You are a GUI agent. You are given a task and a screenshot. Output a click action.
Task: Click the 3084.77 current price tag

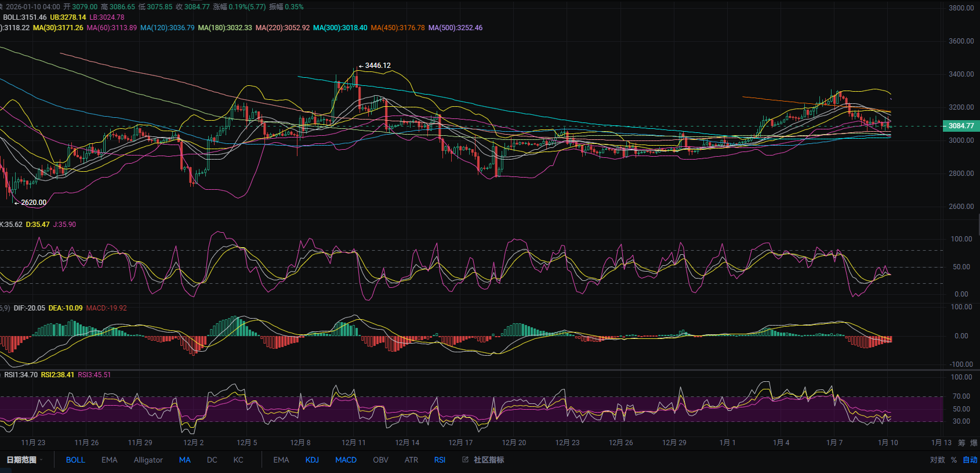tap(961, 126)
